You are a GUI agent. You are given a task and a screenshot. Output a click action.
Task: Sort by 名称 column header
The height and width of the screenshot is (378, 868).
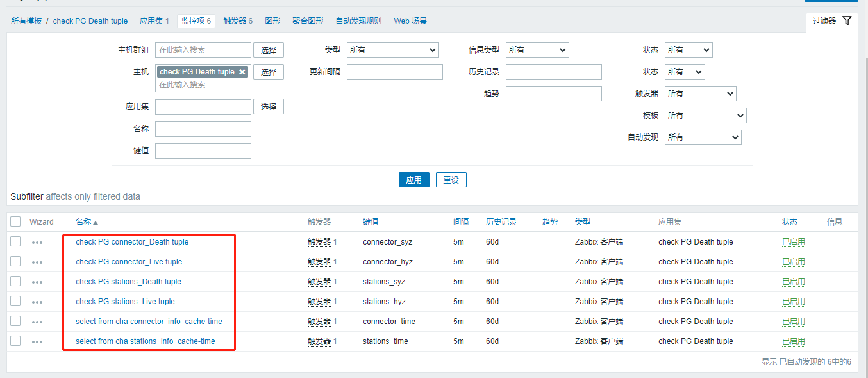point(87,222)
